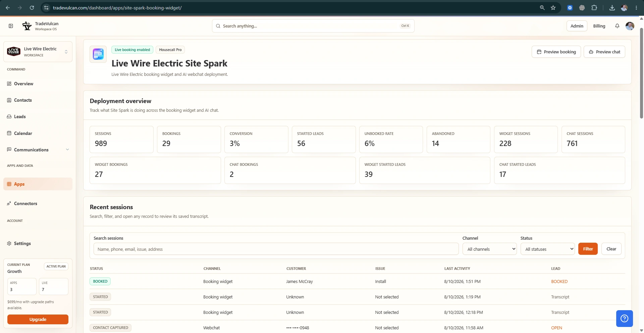Open Billing in the header
Screen dimensions: 644x333
coord(599,26)
